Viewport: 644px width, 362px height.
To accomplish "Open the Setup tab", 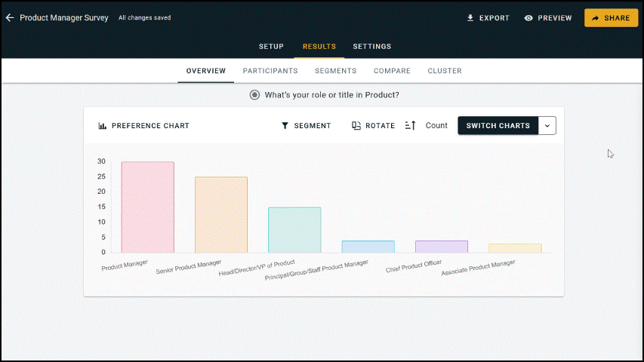I will [271, 47].
